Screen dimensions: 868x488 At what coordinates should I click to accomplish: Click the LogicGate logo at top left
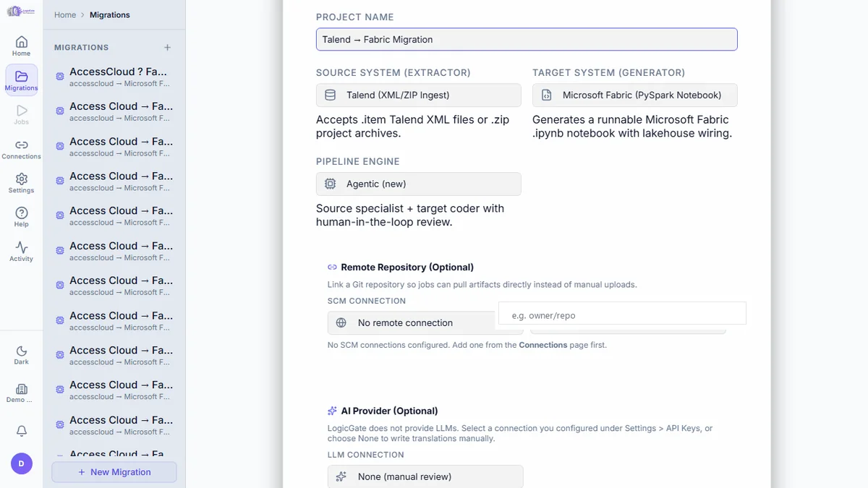[21, 12]
